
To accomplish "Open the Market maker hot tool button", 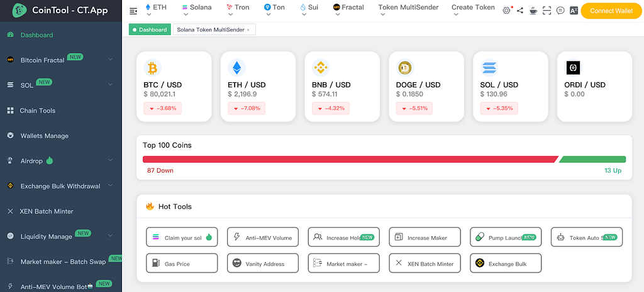I will 344,263.
